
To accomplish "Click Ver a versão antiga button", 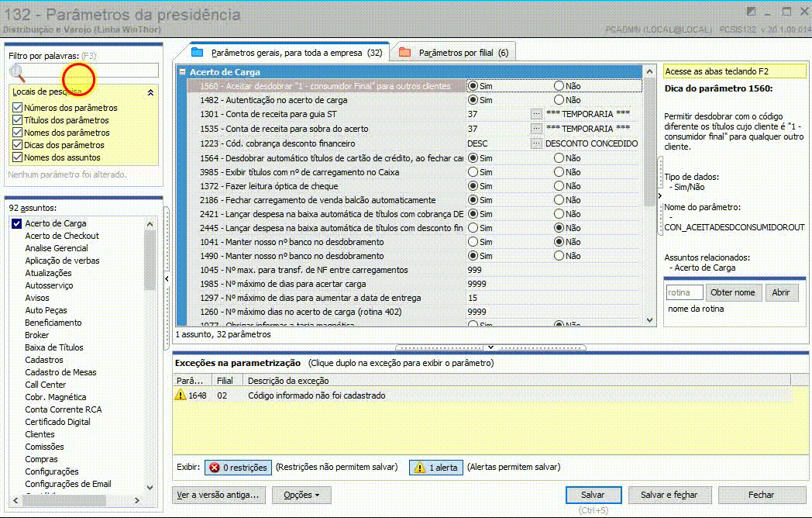I will coord(218,495).
